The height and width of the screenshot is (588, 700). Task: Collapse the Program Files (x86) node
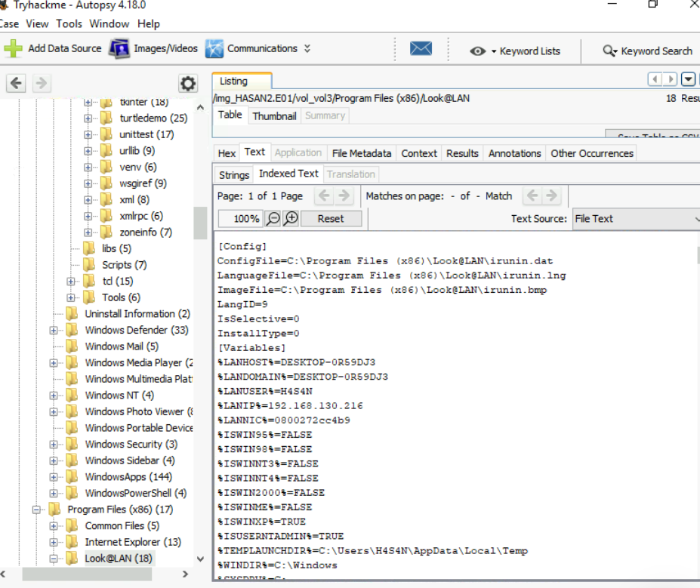(36, 509)
